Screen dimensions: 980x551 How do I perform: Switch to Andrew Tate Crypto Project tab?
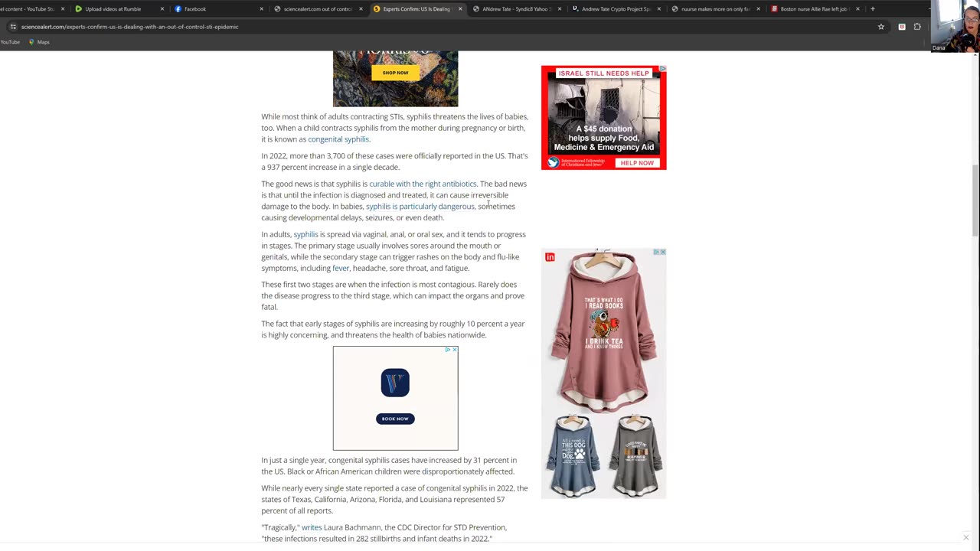(x=616, y=9)
